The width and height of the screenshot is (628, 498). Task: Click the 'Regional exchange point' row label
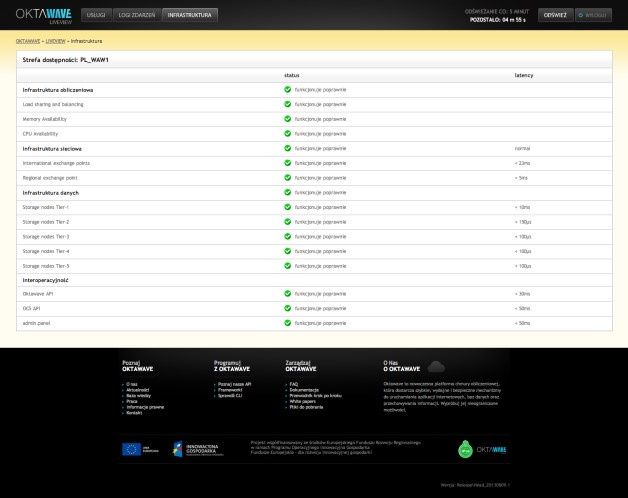pos(50,178)
